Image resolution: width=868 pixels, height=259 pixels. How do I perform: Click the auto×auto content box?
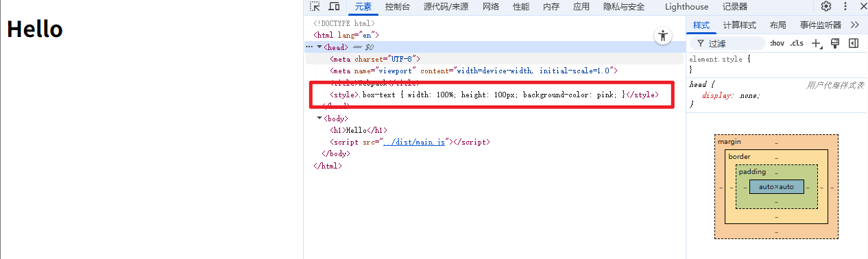click(776, 186)
